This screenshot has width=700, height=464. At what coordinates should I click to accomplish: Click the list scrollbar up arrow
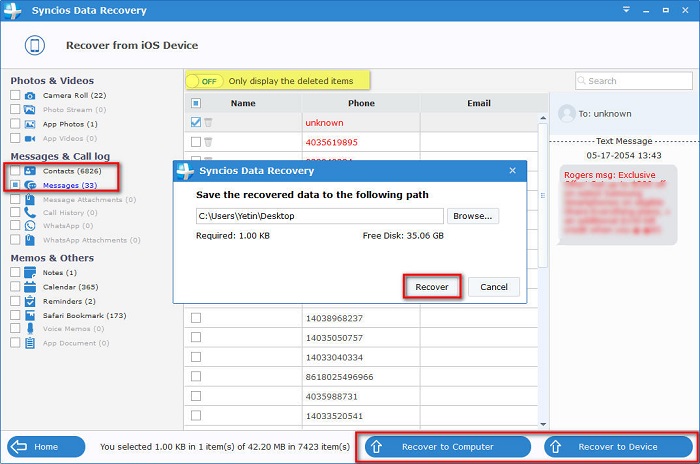tap(543, 118)
